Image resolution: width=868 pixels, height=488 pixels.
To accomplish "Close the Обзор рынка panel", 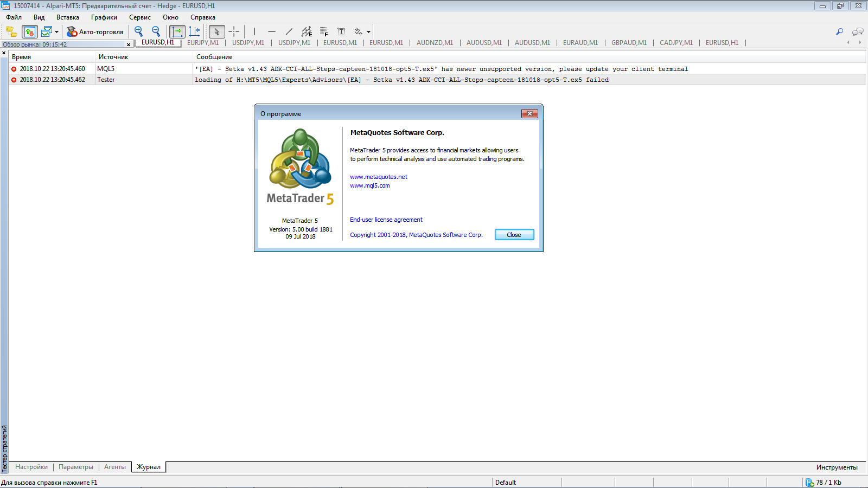I will [x=129, y=44].
